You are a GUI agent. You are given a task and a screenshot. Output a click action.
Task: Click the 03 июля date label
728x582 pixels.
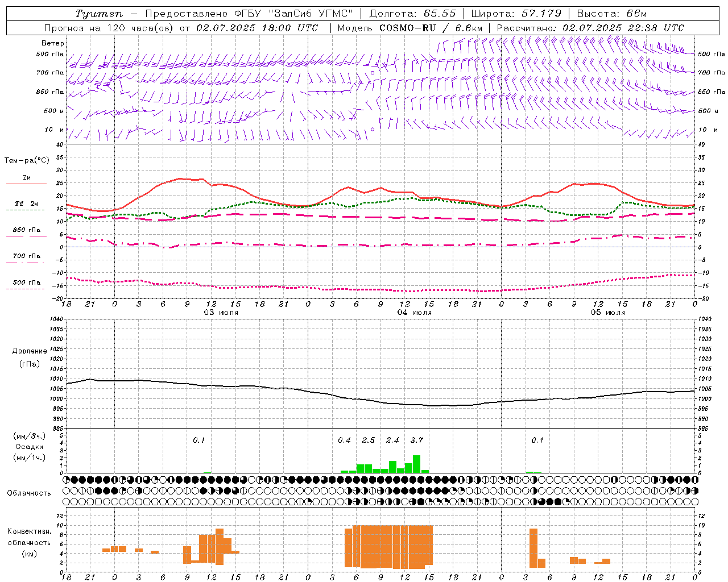pos(221,313)
